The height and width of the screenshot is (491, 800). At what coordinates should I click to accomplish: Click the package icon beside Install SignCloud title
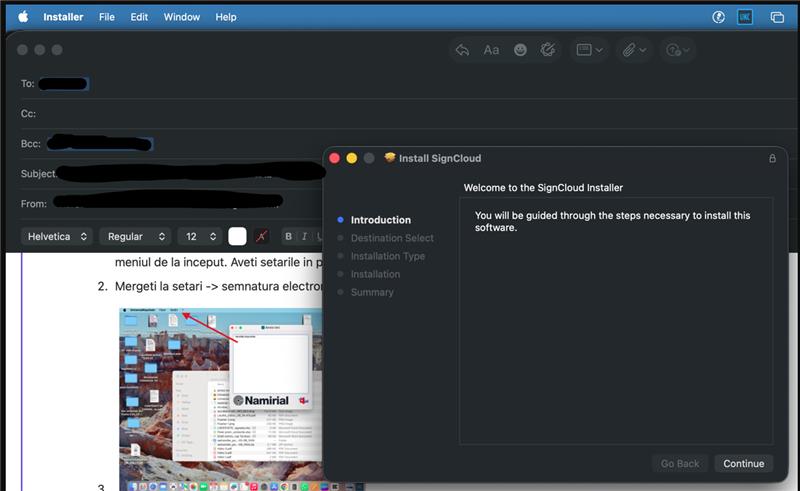(390, 158)
